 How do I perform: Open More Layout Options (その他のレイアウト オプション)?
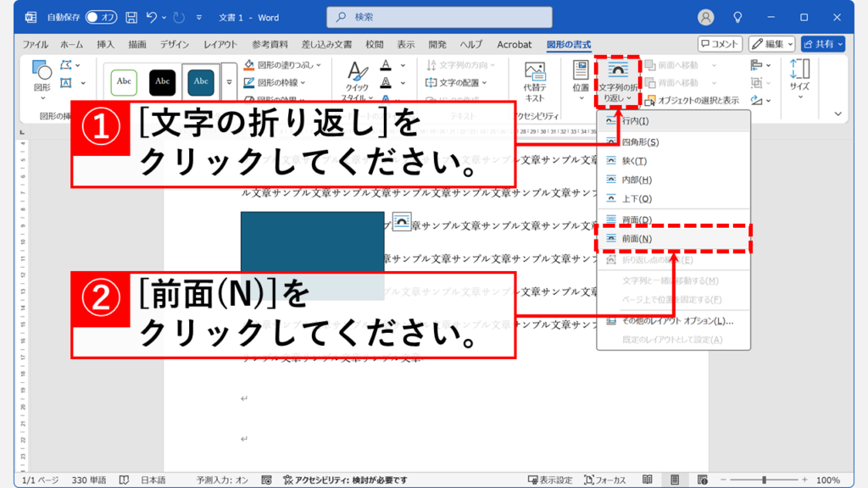tap(673, 321)
